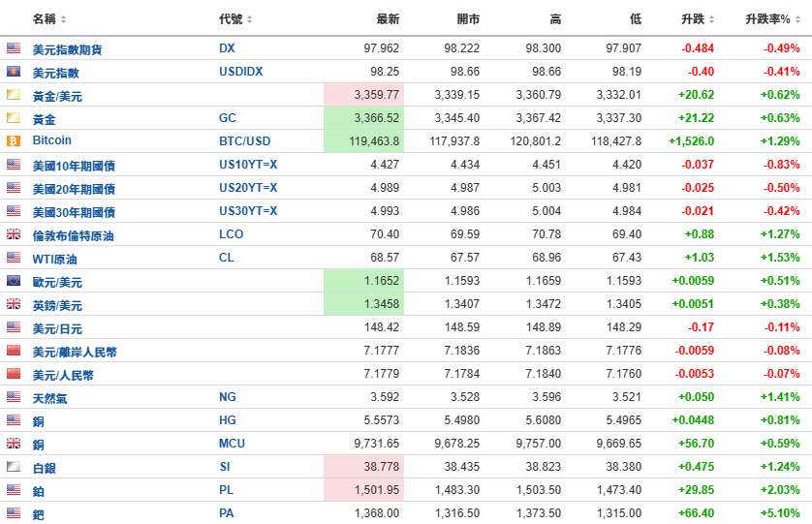Click the orange Bitcoin icon
Image resolution: width=812 pixels, height=524 pixels.
(x=14, y=140)
